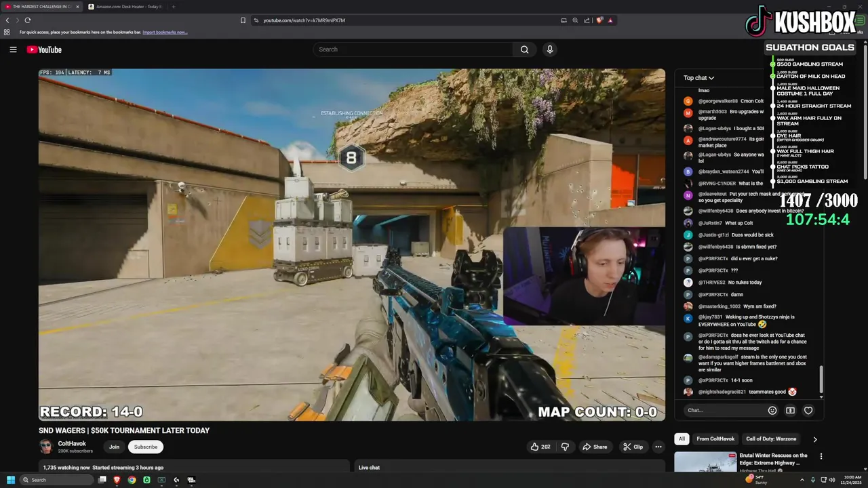
Task: Select the From ColtHavok chip
Action: pyautogui.click(x=715, y=439)
